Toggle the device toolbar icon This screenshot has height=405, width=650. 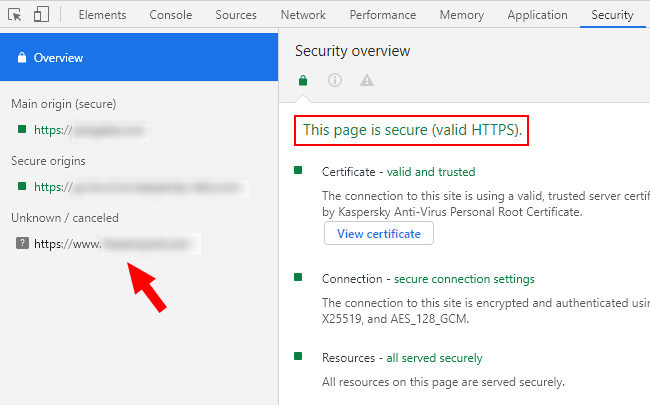tap(41, 15)
